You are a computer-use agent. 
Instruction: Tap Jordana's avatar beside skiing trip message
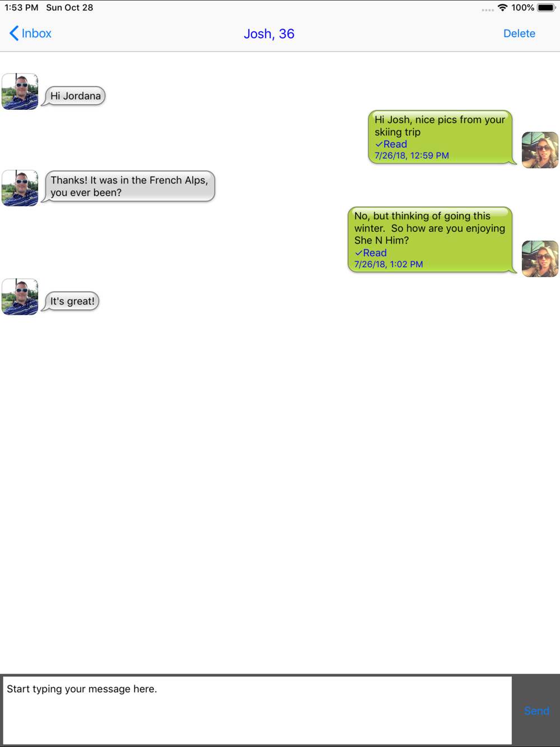pyautogui.click(x=540, y=150)
